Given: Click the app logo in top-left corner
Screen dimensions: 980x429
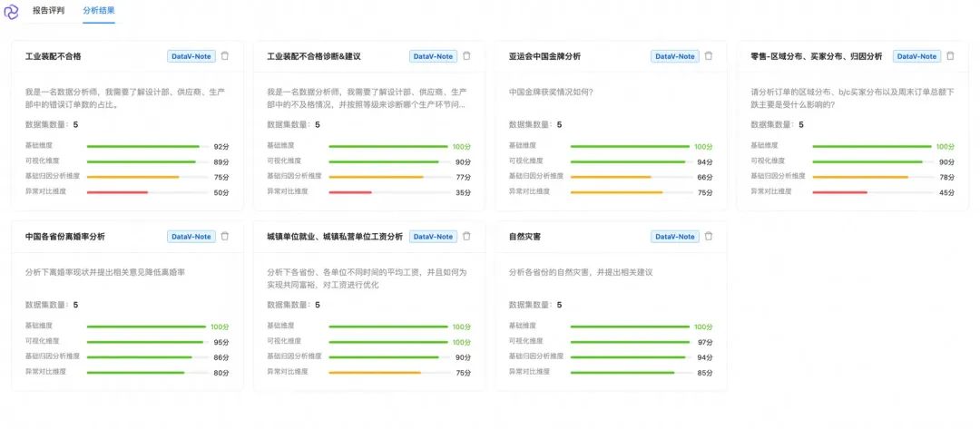Looking at the screenshot, I should (x=12, y=12).
